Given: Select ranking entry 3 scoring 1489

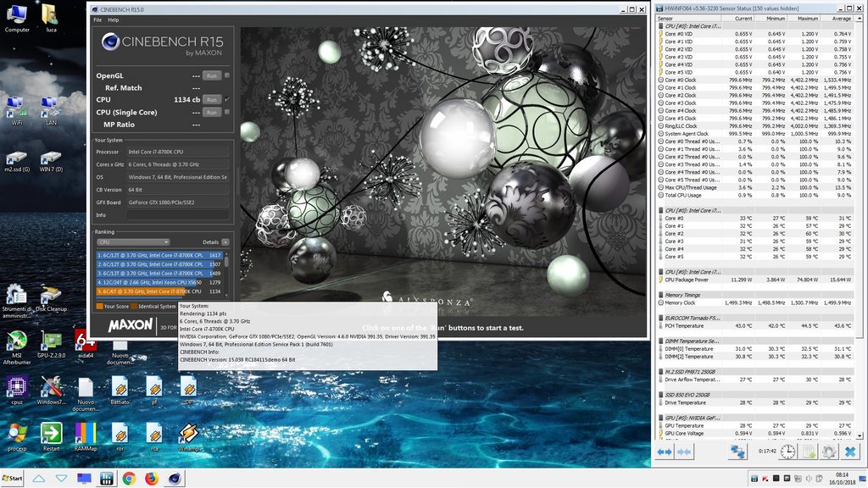Looking at the screenshot, I should pos(159,274).
